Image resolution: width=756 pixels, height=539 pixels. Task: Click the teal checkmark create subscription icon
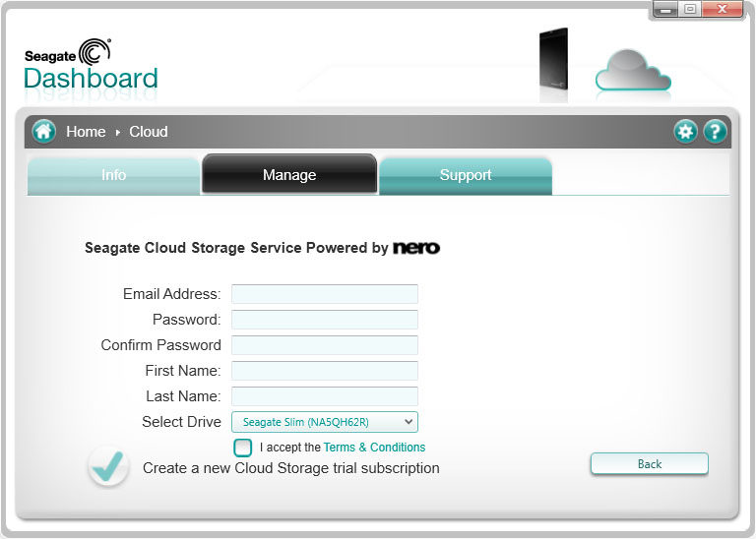pos(108,466)
